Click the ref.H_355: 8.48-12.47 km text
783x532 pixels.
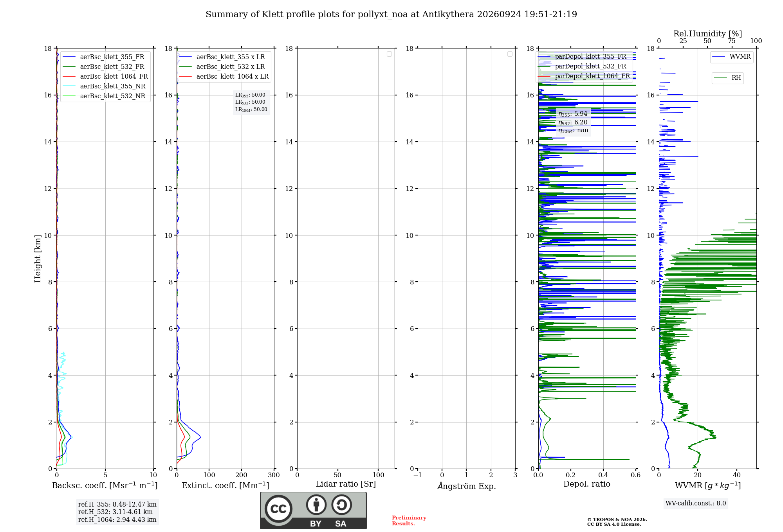pyautogui.click(x=117, y=505)
